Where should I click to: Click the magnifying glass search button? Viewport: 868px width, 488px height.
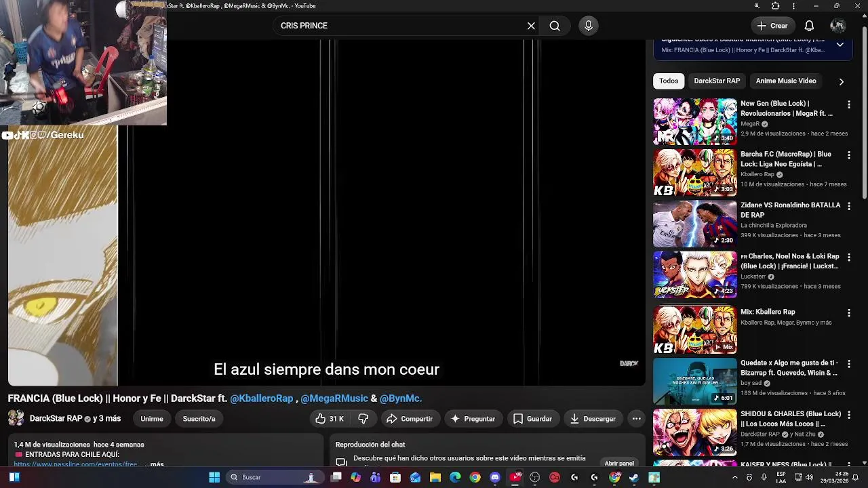pyautogui.click(x=555, y=26)
